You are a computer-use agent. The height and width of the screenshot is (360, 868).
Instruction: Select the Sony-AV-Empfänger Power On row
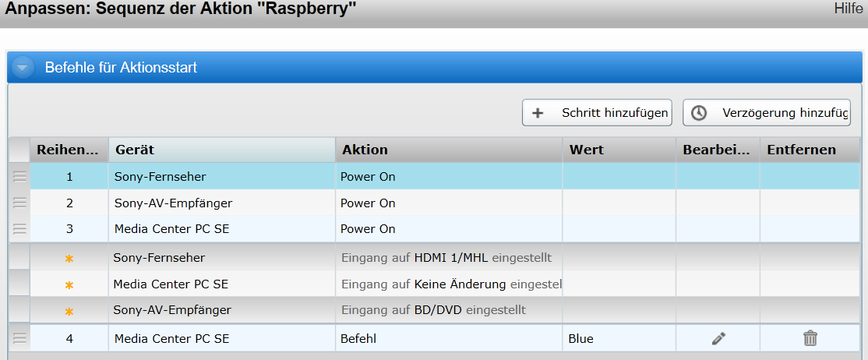435,203
